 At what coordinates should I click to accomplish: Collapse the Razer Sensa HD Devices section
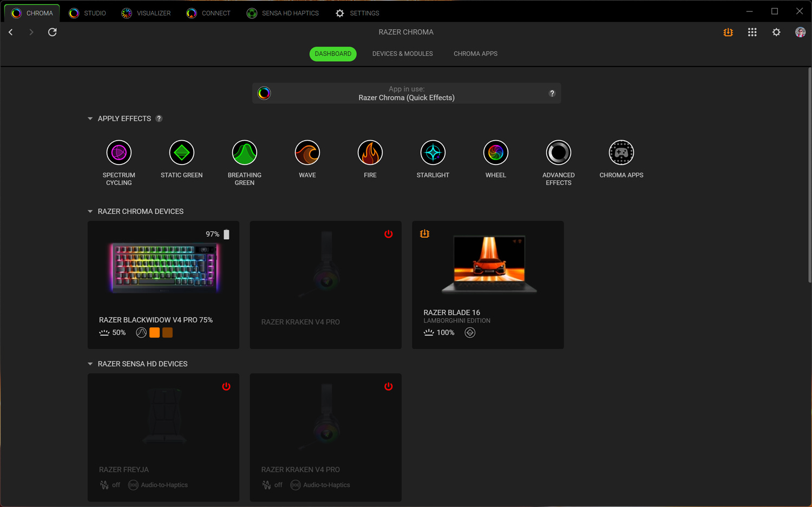click(90, 364)
